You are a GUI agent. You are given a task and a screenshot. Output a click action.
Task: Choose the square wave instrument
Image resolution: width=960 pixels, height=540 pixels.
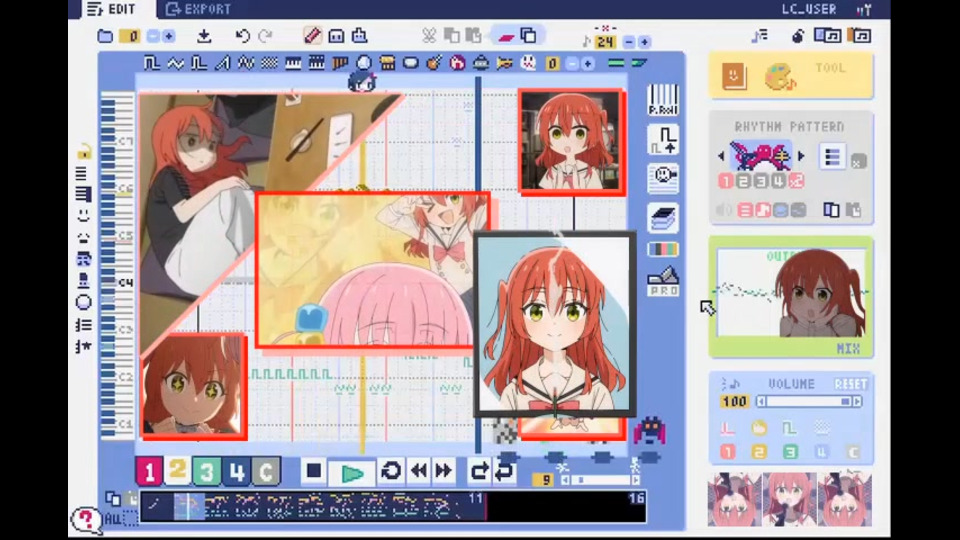(152, 63)
